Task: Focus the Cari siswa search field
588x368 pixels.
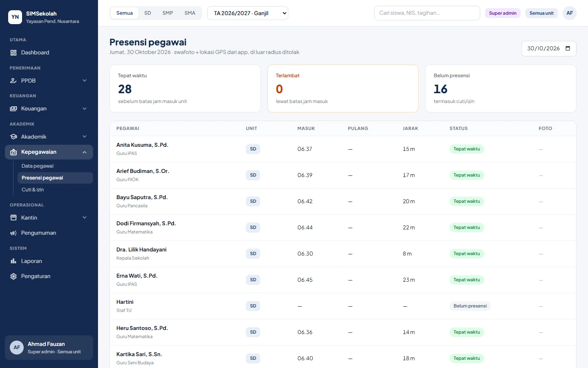Action: pyautogui.click(x=427, y=13)
